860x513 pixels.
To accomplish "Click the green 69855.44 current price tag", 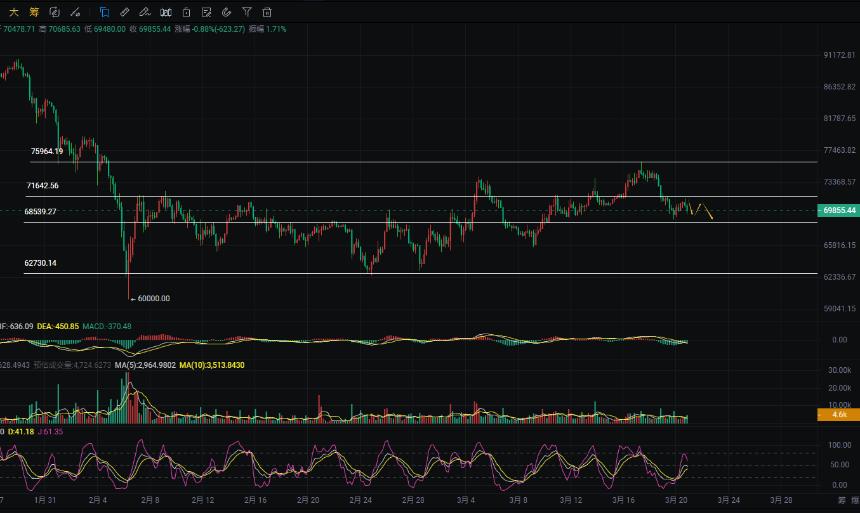I will tap(839, 210).
